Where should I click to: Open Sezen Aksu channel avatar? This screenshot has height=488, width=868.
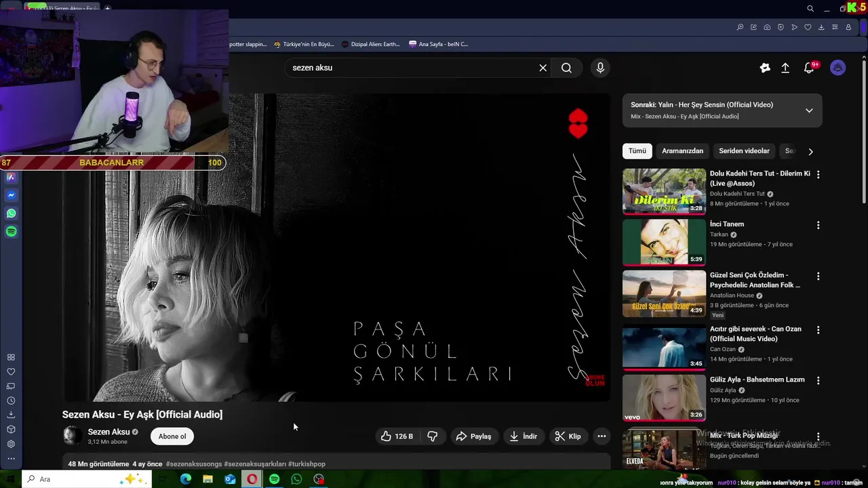point(73,436)
